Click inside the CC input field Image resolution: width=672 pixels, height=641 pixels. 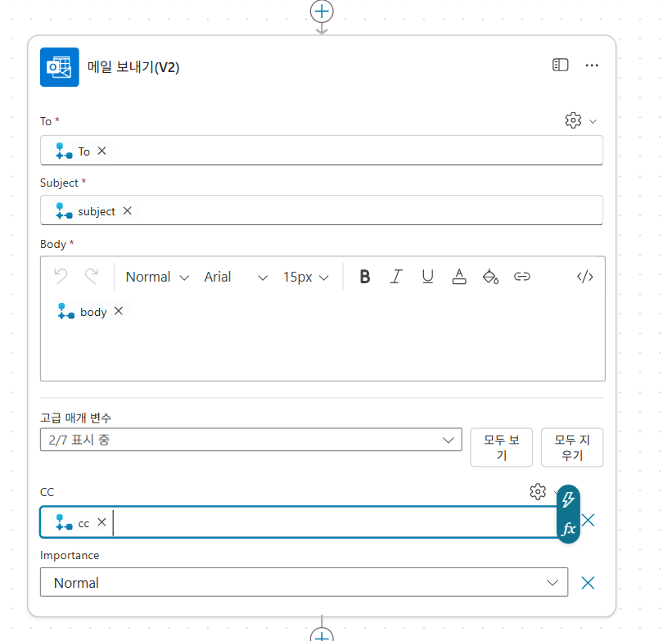[300, 521]
